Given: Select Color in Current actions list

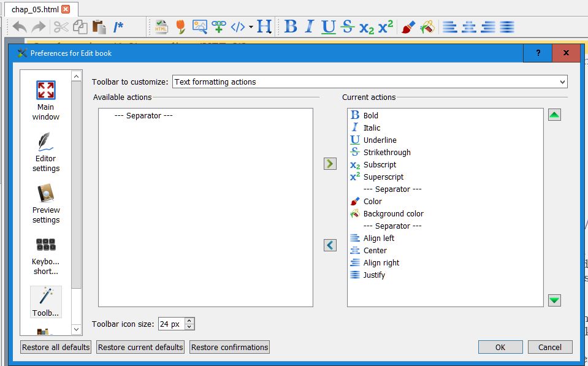Looking at the screenshot, I should coord(445,201).
